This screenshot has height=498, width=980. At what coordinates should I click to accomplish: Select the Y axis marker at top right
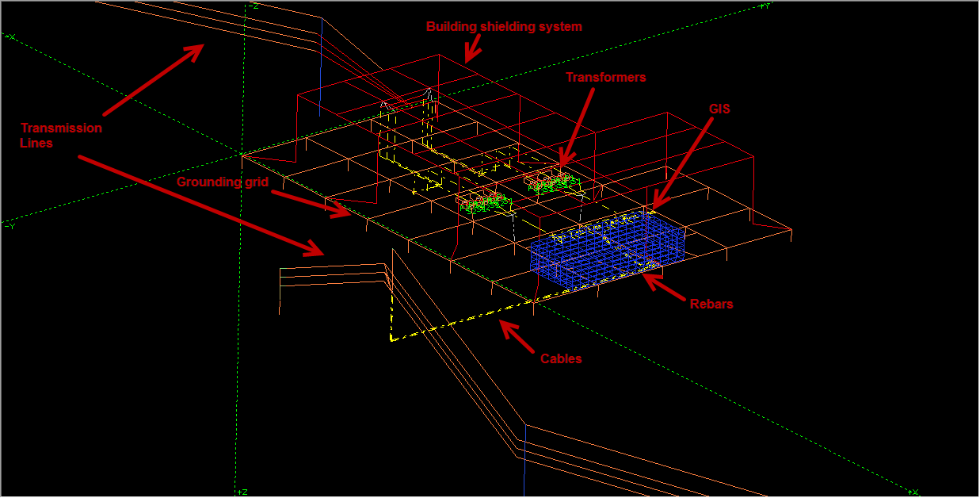pos(765,6)
